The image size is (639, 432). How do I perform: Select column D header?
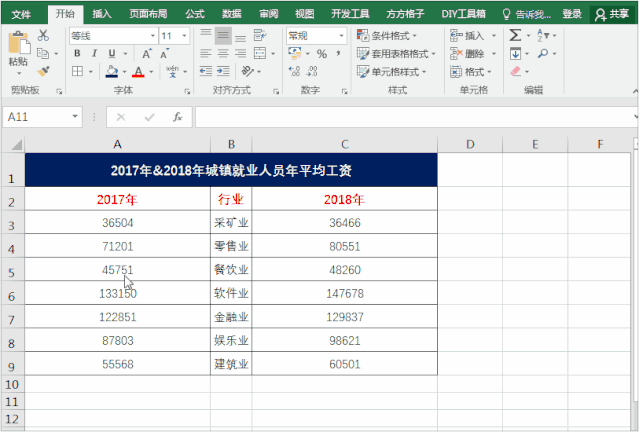pyautogui.click(x=470, y=144)
